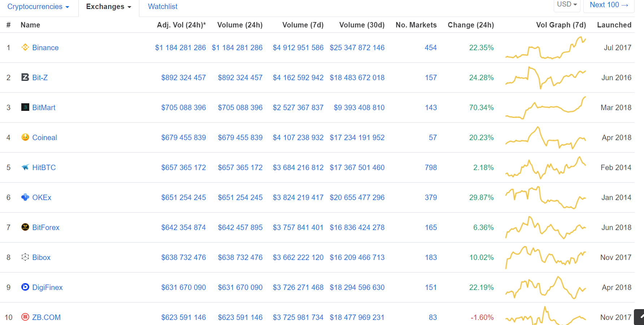Click the Bit-Z 7d volume graph
The height and width of the screenshot is (325, 644).
click(545, 78)
